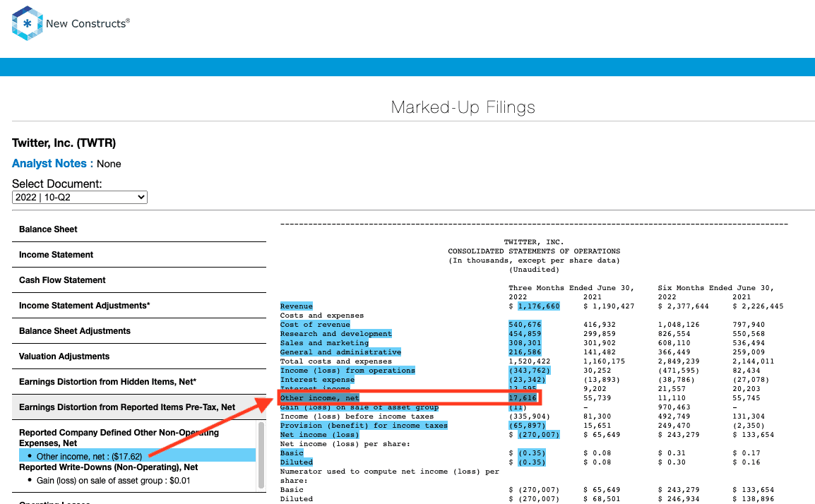
Task: Click 'Reported Write-Downs (Non-Operating), Net' heading
Action: pos(109,467)
